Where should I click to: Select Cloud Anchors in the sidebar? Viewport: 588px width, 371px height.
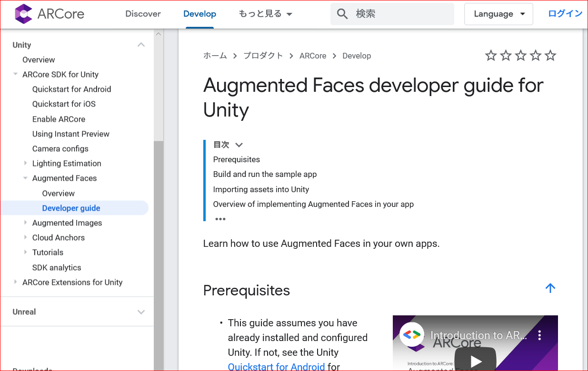pyautogui.click(x=58, y=237)
